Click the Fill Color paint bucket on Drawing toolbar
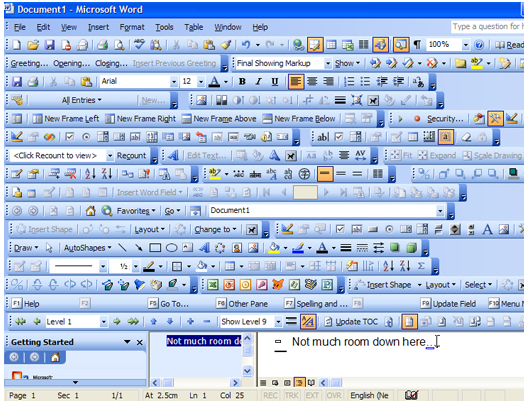 [274, 248]
